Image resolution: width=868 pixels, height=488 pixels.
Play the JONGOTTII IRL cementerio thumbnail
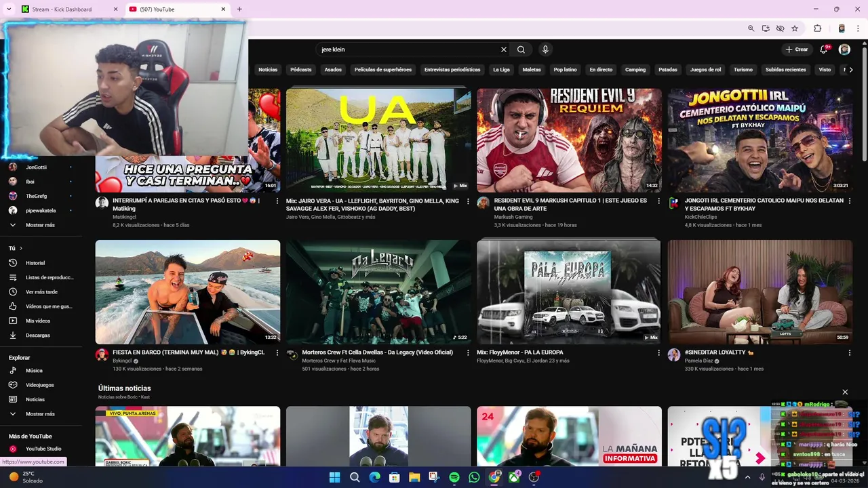(x=760, y=140)
